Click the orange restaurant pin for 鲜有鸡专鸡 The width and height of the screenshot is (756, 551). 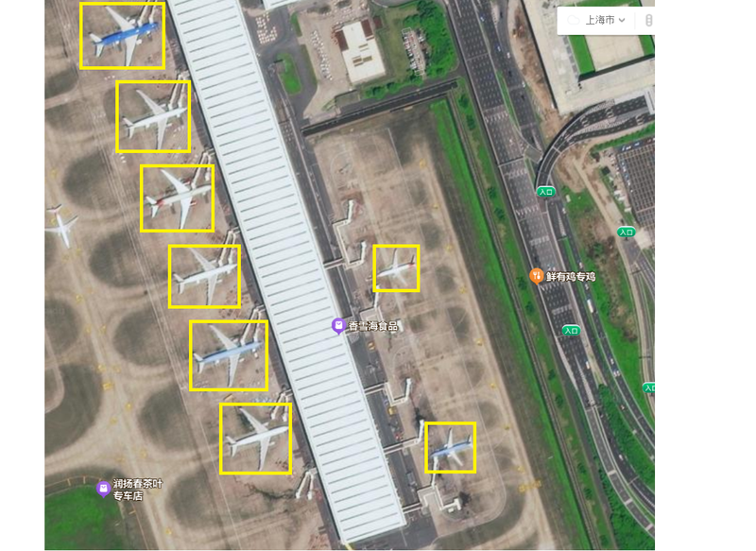tap(536, 276)
